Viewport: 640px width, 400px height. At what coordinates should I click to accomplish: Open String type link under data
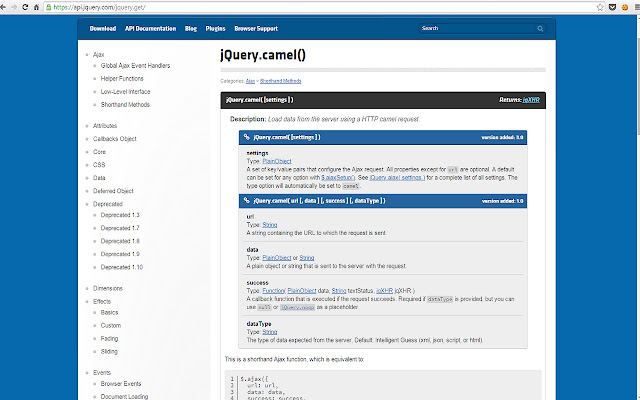[x=307, y=258]
